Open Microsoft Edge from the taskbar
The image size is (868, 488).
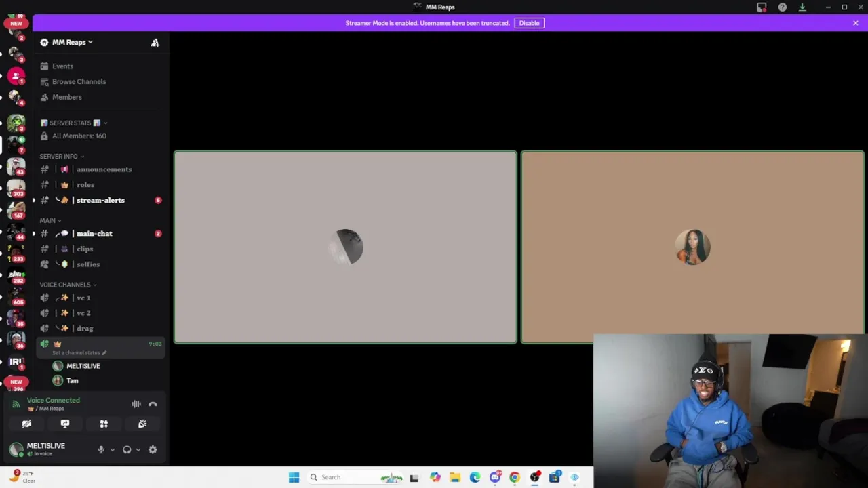pos(475,477)
